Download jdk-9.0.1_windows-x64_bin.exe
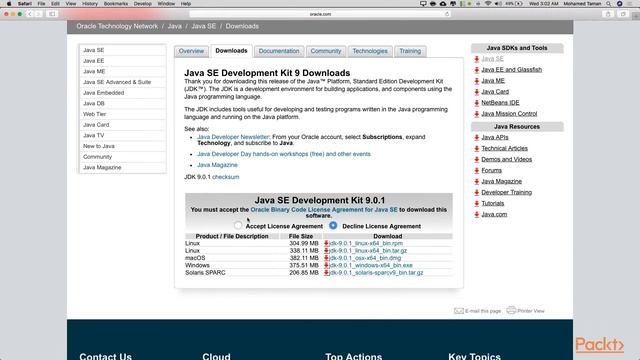 (371, 265)
